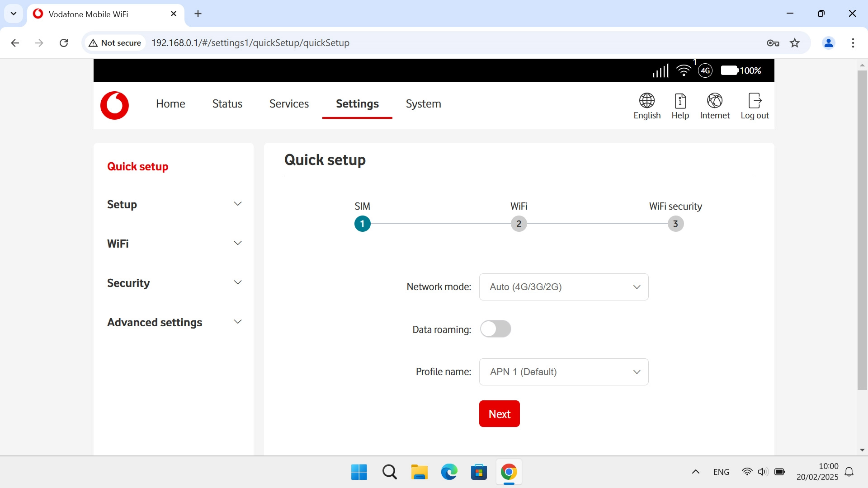Expand the Setup sidebar section
The image size is (868, 488).
click(x=174, y=204)
